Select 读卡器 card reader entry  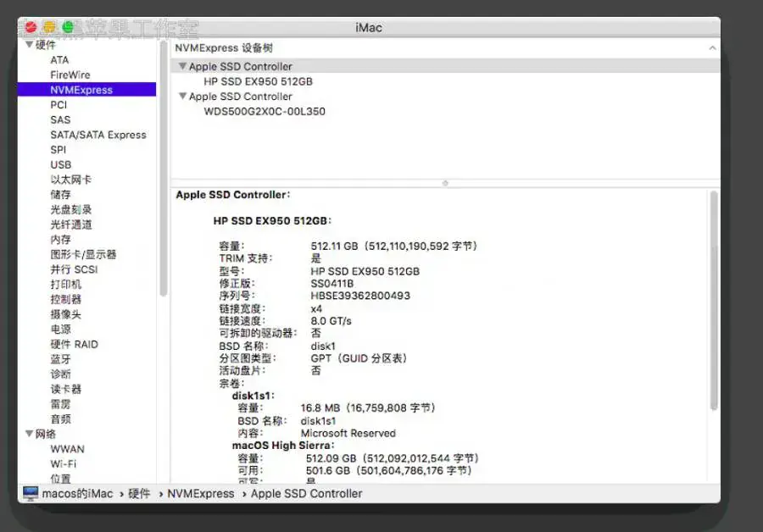click(65, 389)
